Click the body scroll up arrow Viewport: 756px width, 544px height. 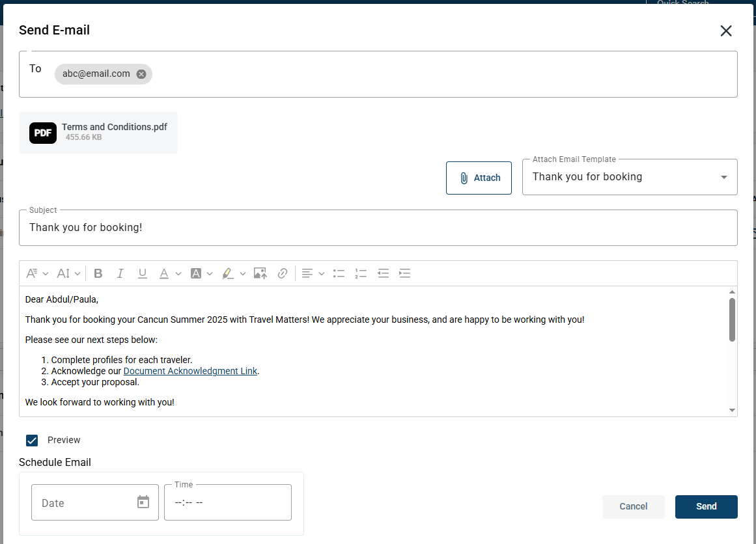[x=732, y=292]
